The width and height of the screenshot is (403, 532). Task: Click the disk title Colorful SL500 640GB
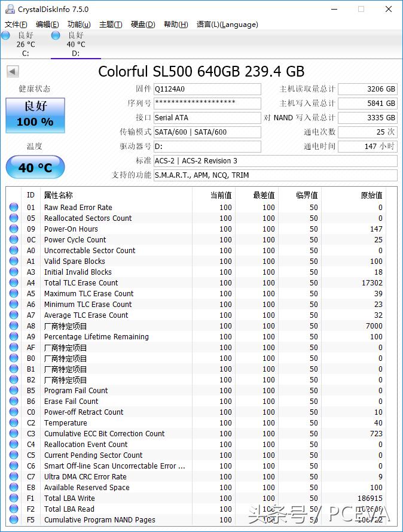[x=202, y=71]
